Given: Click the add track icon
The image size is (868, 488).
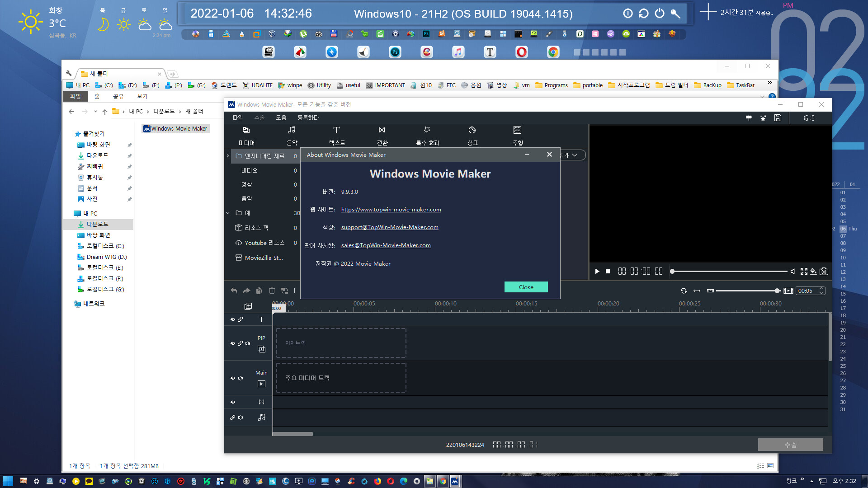Looking at the screenshot, I should coord(248,306).
